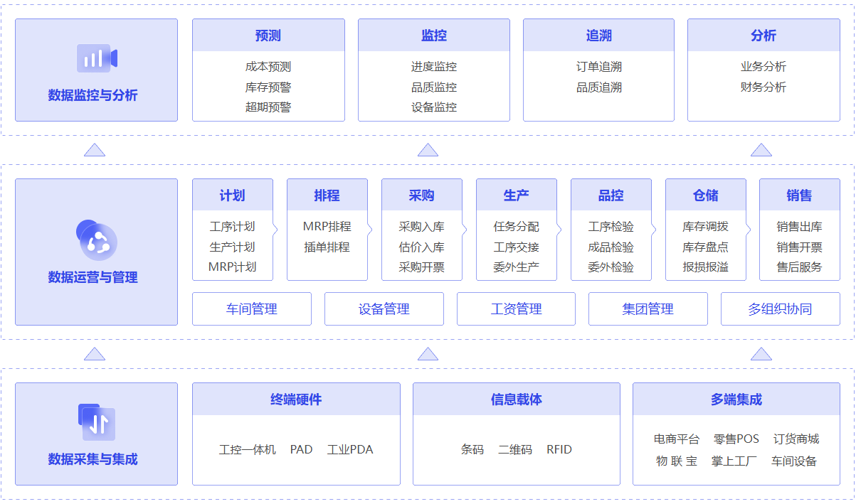
Task: Open the 车间管理 button
Action: point(252,309)
